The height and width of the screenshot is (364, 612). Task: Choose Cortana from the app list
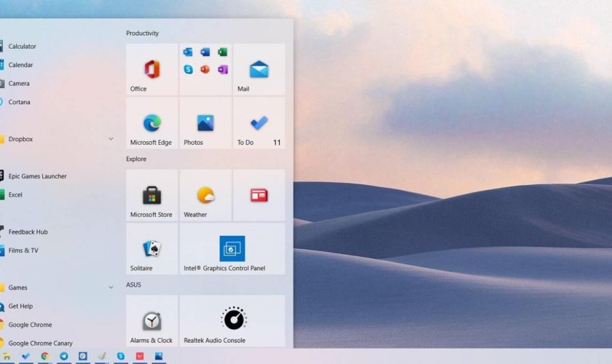[20, 103]
